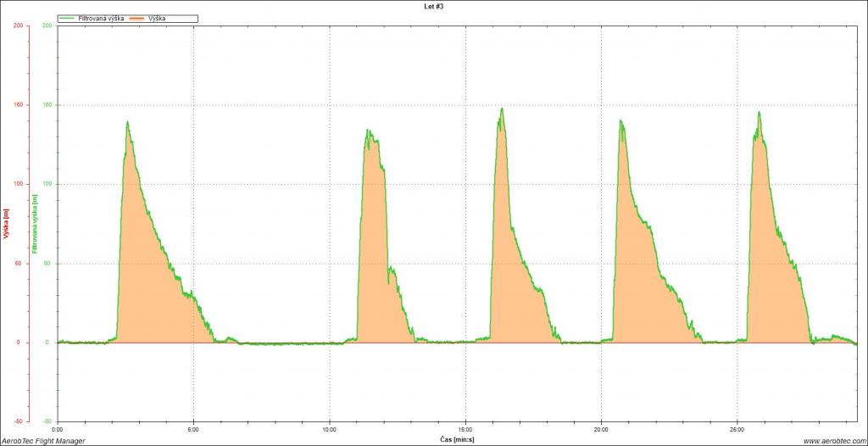Click the AerobTec Flight Manager label

(x=43, y=440)
